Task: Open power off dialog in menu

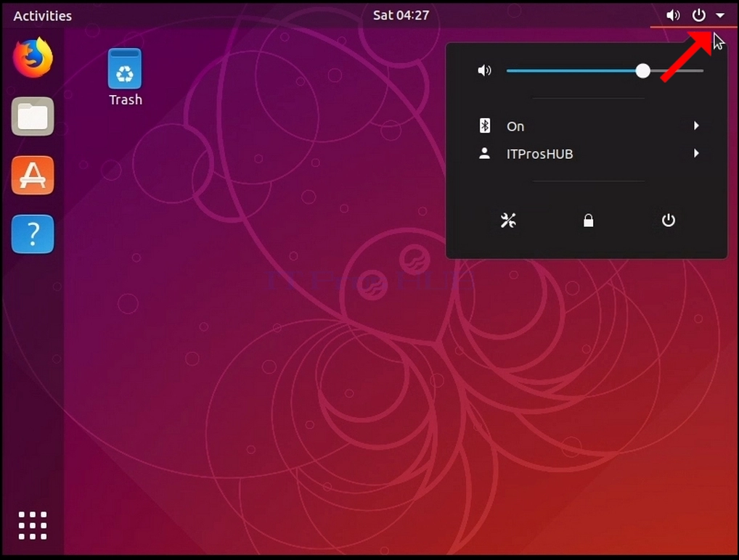Action: pyautogui.click(x=669, y=220)
